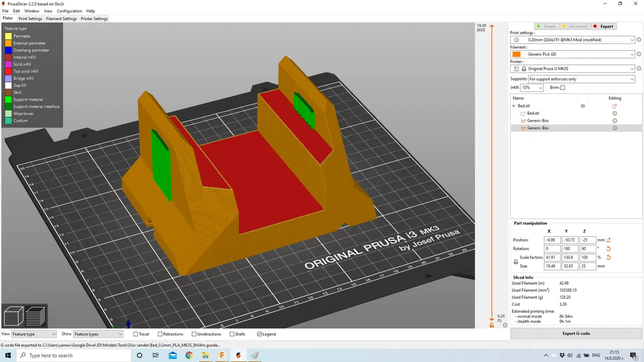The width and height of the screenshot is (644, 362).
Task: Open Bed.stl object editing icon
Action: coord(614,106)
